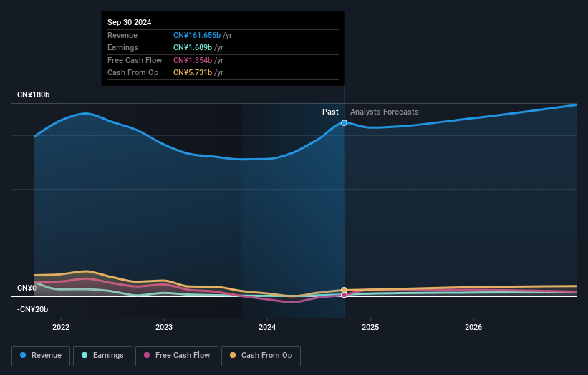Click the pink Free Cash Flow data point
Image resolution: width=588 pixels, height=375 pixels.
click(x=344, y=295)
